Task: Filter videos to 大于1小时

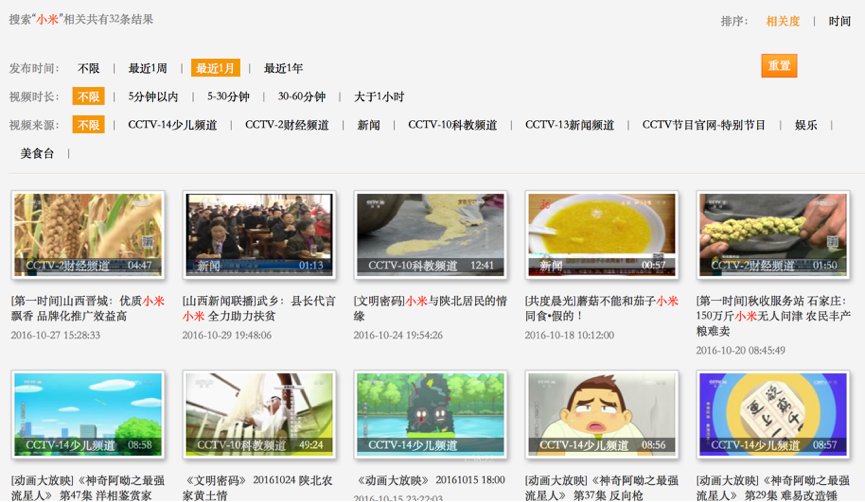Action: click(379, 97)
